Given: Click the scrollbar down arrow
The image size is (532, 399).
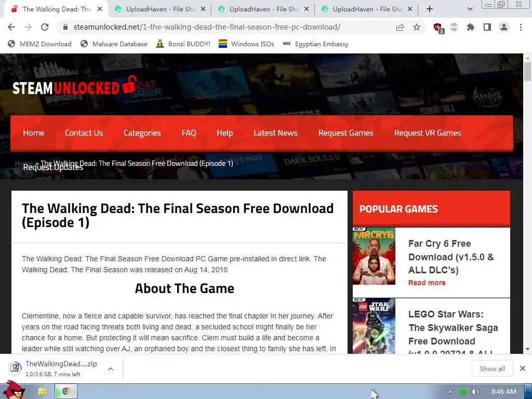Looking at the screenshot, I should point(527,349).
